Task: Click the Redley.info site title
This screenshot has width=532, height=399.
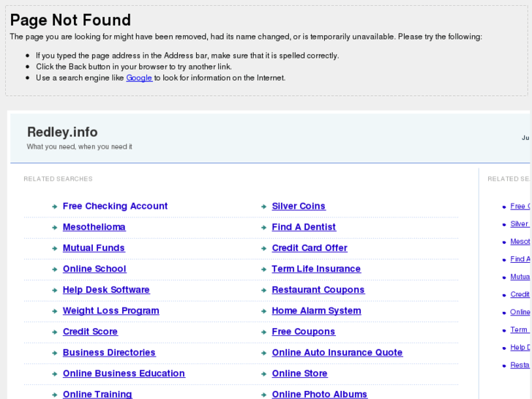Action: tap(62, 133)
